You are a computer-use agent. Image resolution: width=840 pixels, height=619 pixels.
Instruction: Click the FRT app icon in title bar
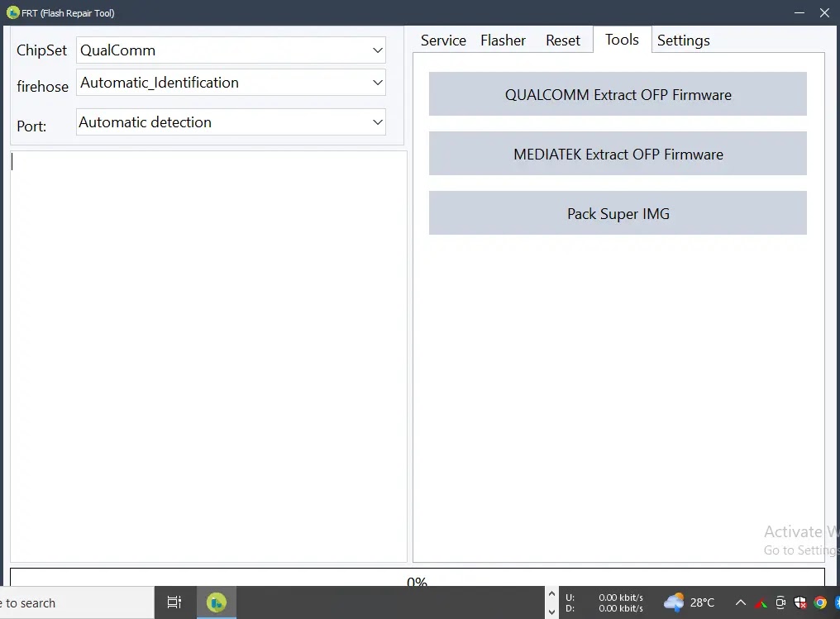click(13, 12)
